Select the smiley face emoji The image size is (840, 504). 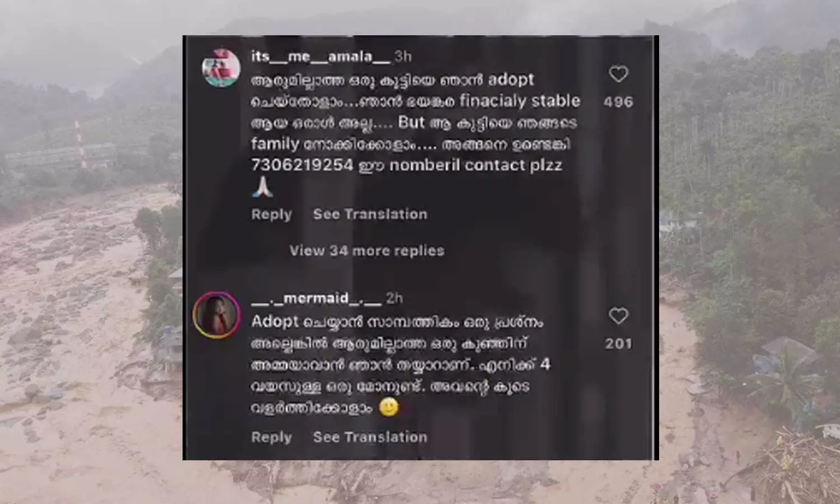389,407
